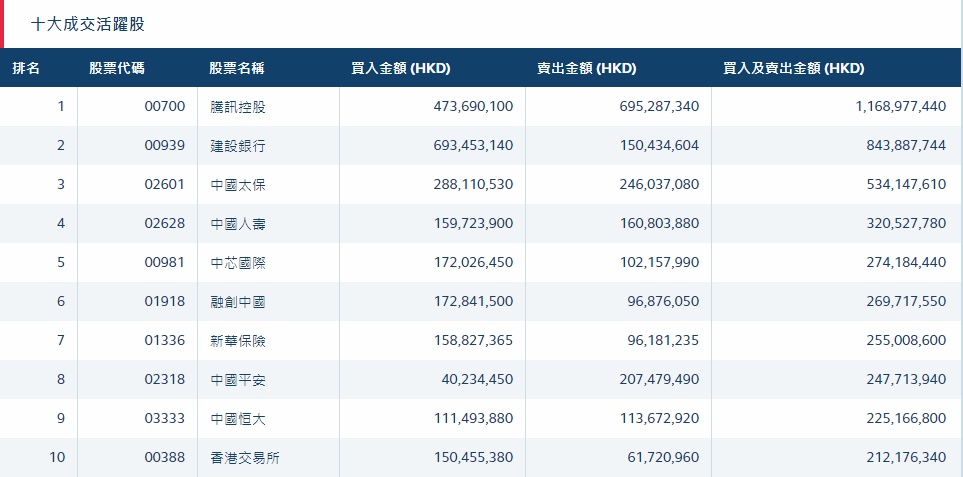Open the 融創中國 stock entry

tap(238, 302)
